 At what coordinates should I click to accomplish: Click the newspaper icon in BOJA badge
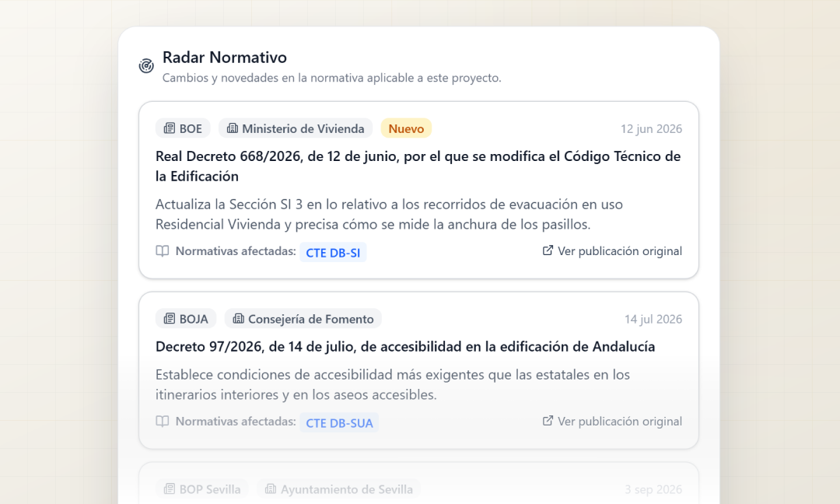(x=170, y=318)
